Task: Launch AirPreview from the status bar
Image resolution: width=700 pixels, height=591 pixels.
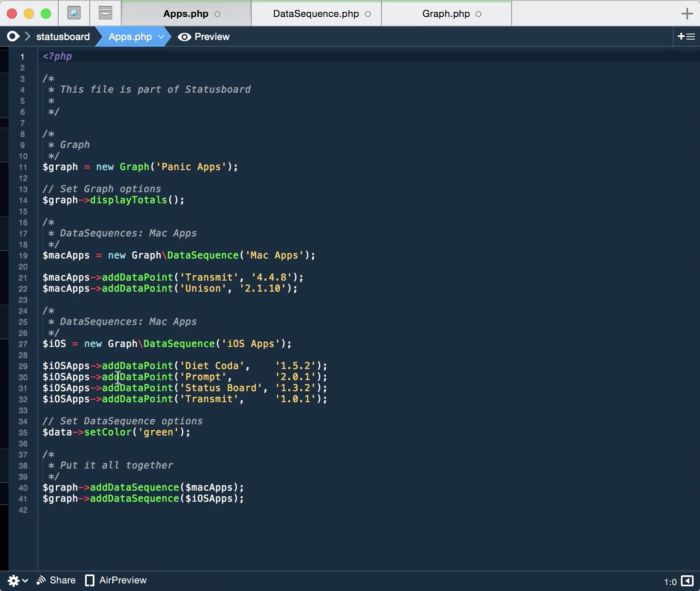Action: pos(123,580)
